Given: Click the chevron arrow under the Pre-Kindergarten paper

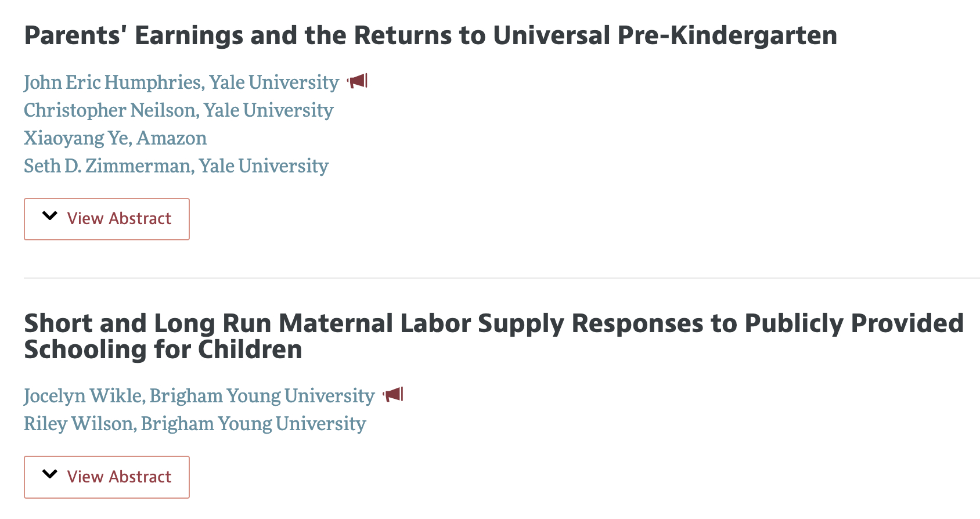Looking at the screenshot, I should point(51,216).
